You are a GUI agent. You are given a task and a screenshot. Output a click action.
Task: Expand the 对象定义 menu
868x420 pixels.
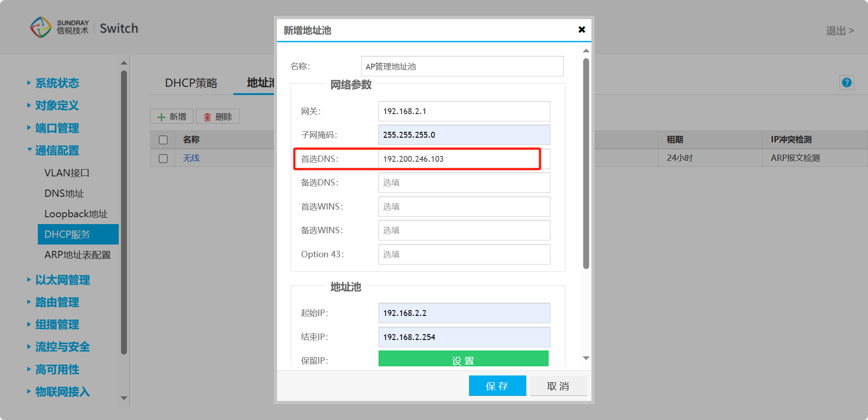[x=57, y=105]
